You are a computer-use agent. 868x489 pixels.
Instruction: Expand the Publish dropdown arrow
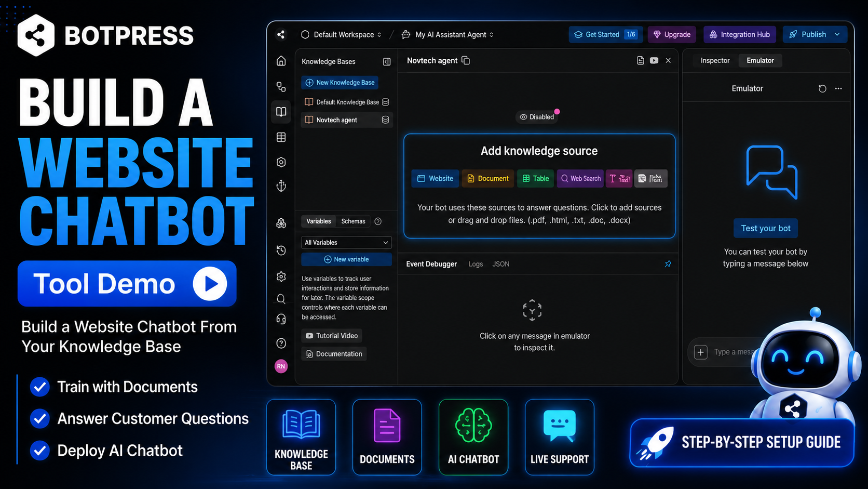click(837, 35)
